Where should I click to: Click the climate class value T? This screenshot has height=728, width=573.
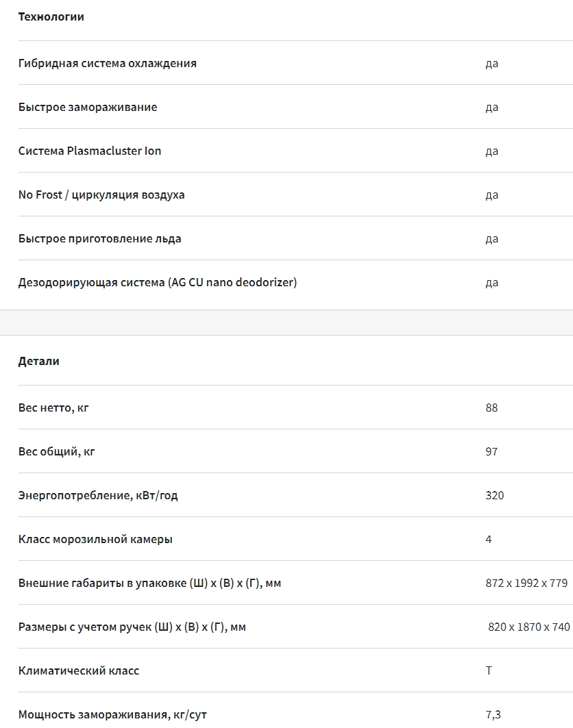pyautogui.click(x=489, y=671)
